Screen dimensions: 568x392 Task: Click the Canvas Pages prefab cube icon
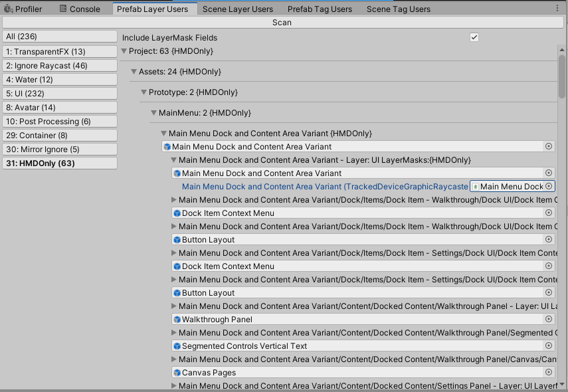(x=177, y=373)
